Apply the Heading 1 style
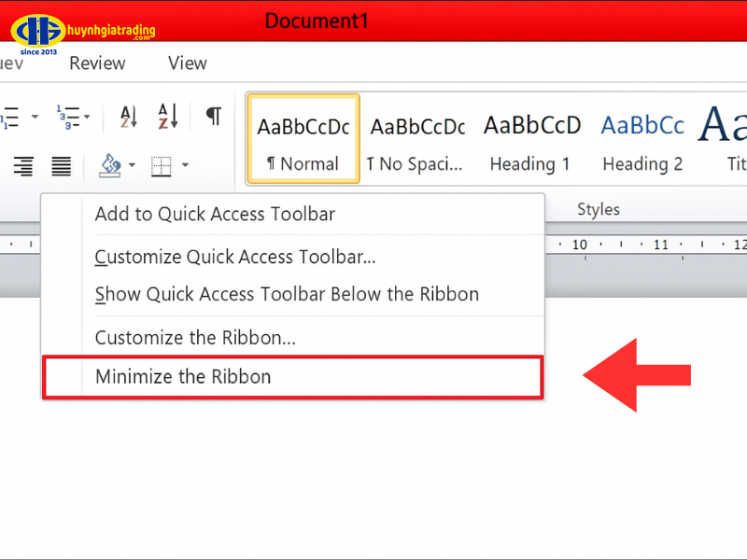 point(529,140)
